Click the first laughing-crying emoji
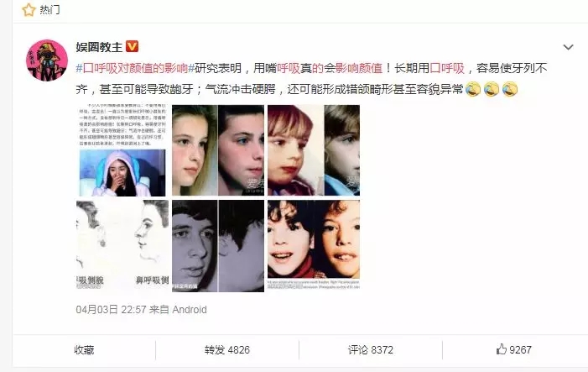The width and height of the screenshot is (588, 372). click(x=473, y=89)
